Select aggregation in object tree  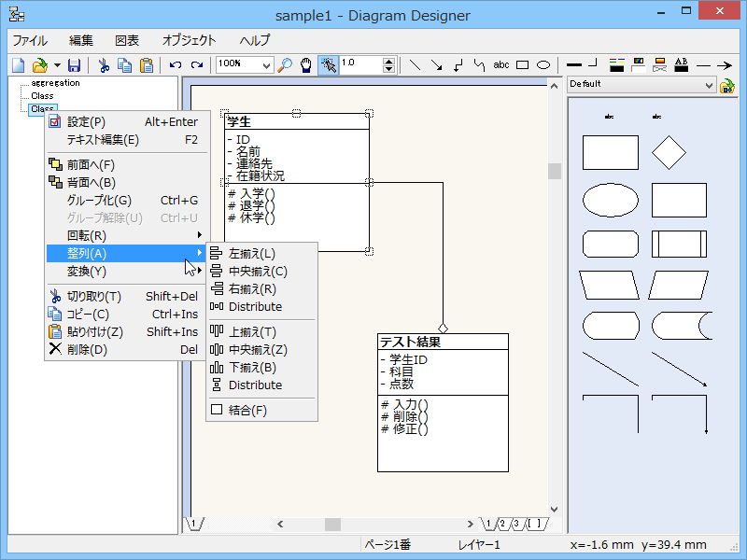(x=55, y=83)
